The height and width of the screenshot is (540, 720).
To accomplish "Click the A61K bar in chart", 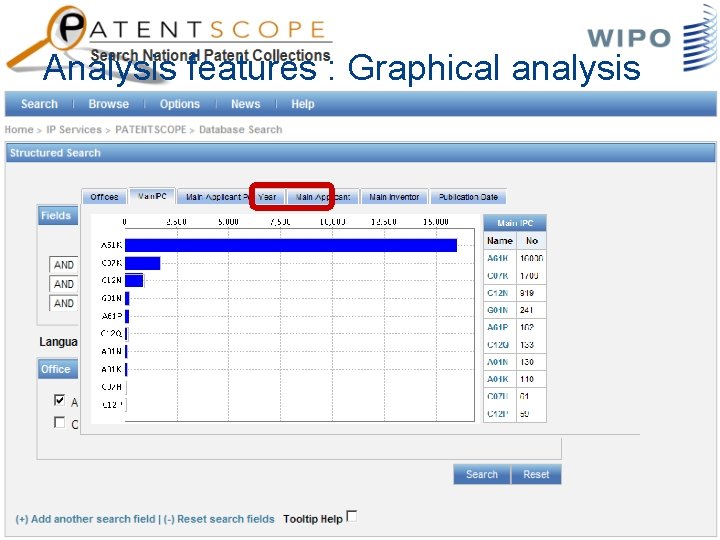I will tap(291, 245).
